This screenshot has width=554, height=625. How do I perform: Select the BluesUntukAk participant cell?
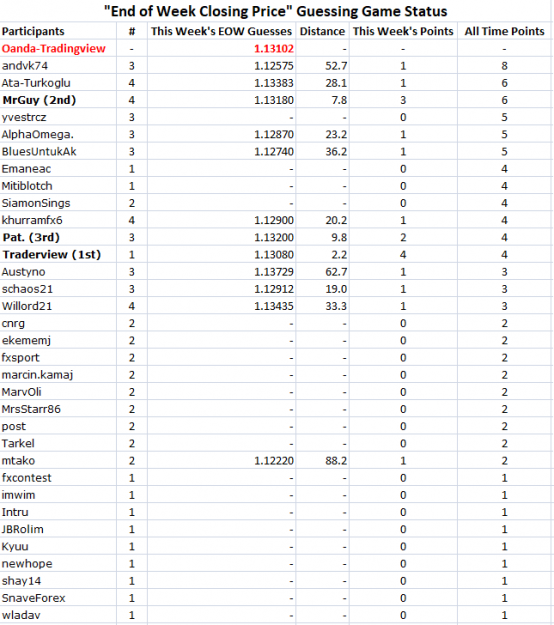[39, 151]
